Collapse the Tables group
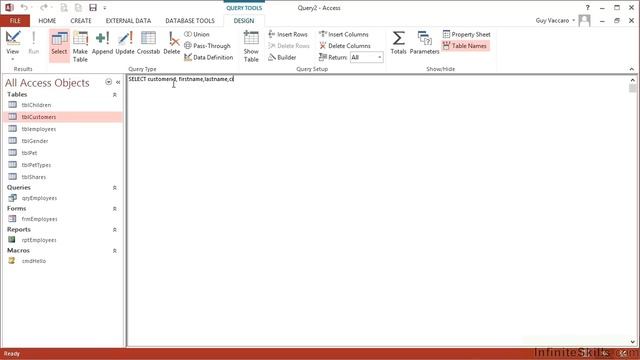640x360 pixels. (x=115, y=95)
